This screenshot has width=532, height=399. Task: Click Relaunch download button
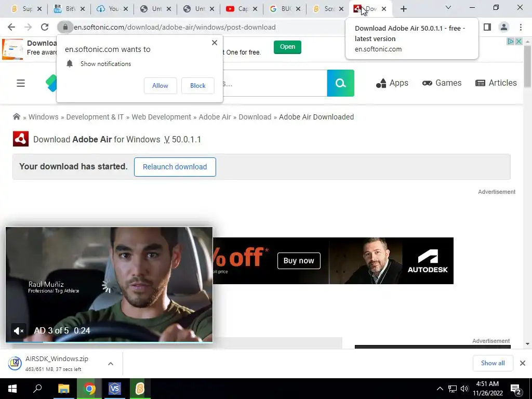tap(175, 167)
